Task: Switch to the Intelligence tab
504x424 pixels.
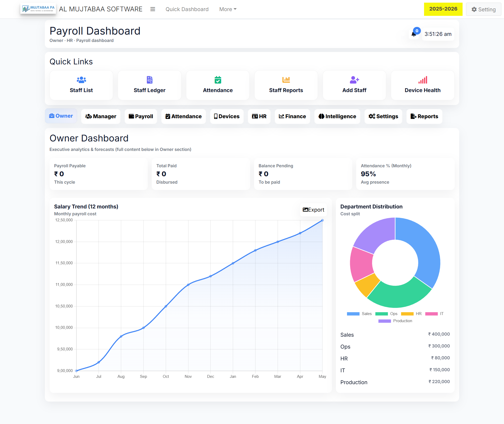Action: tap(337, 116)
